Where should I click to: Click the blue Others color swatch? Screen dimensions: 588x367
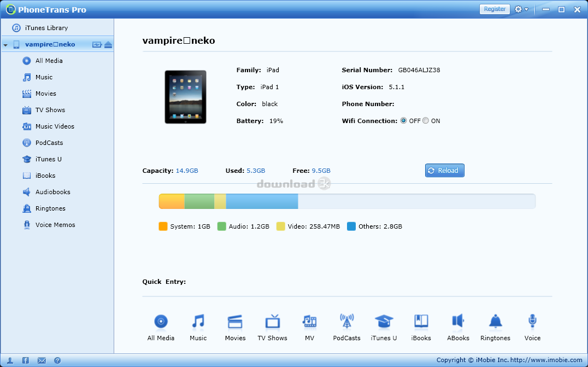tap(351, 226)
